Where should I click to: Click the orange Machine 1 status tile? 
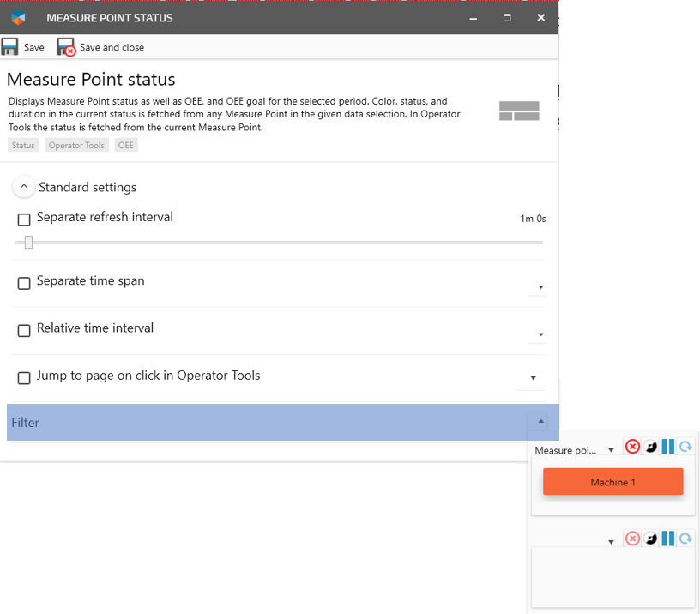coord(612,482)
